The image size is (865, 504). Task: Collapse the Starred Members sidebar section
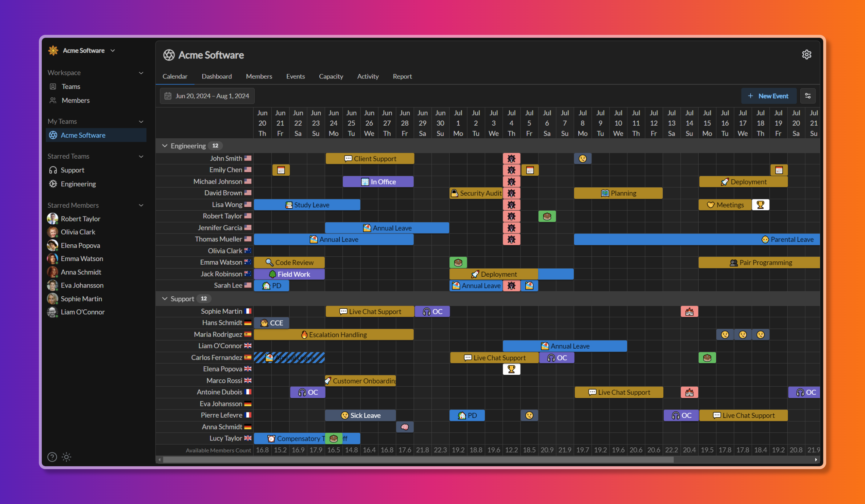pyautogui.click(x=141, y=205)
